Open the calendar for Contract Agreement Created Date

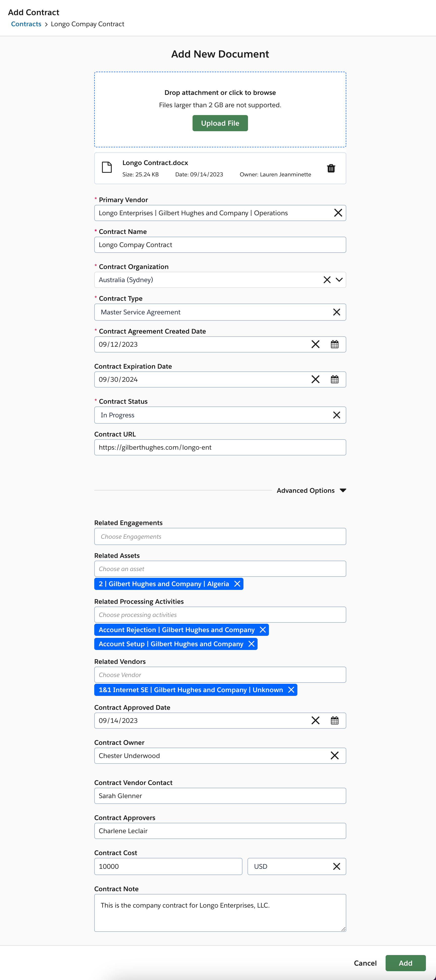pyautogui.click(x=335, y=344)
